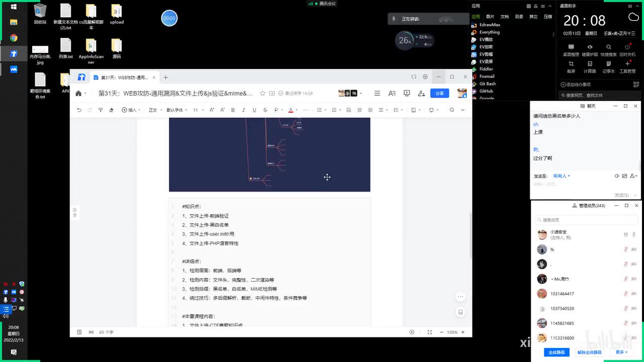Toggle camera for member %
This screenshot has width=644, height=362.
(634, 249)
